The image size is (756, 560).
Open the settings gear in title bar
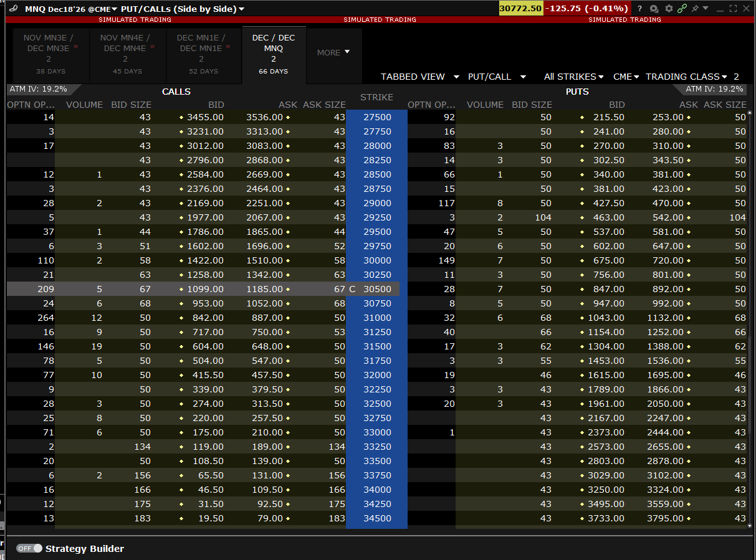(669, 9)
